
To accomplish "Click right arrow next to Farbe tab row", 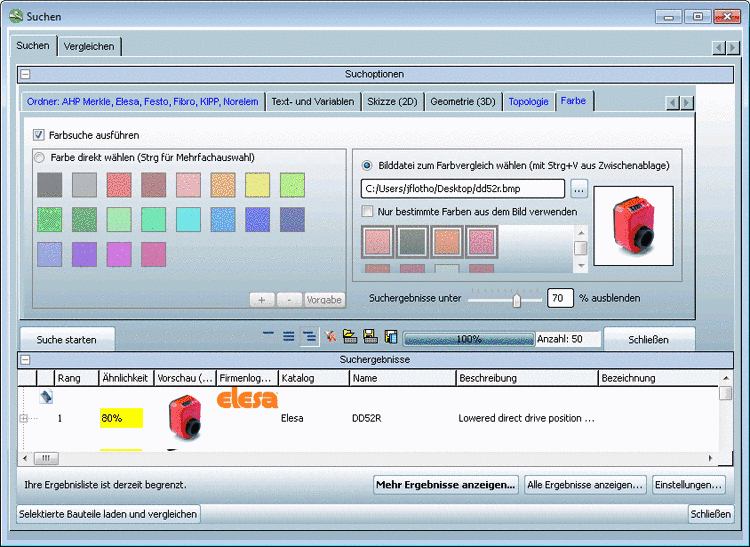I will pos(687,102).
